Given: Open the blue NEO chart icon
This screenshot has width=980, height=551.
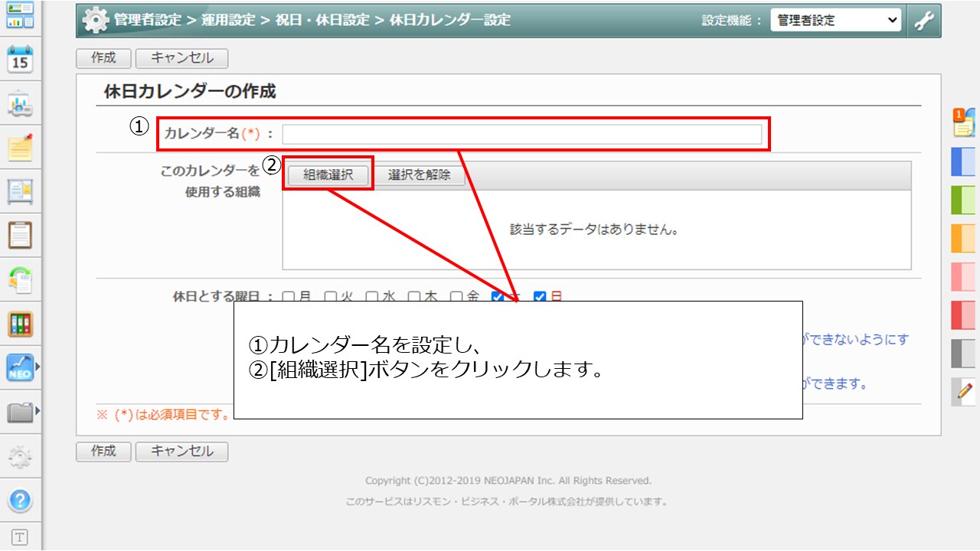Looking at the screenshot, I should pyautogui.click(x=20, y=367).
